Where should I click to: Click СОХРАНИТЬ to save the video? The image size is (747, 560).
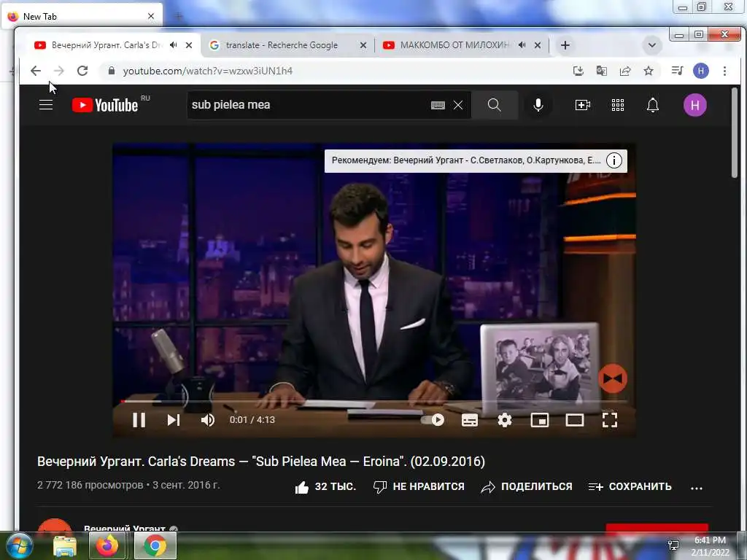[630, 486]
